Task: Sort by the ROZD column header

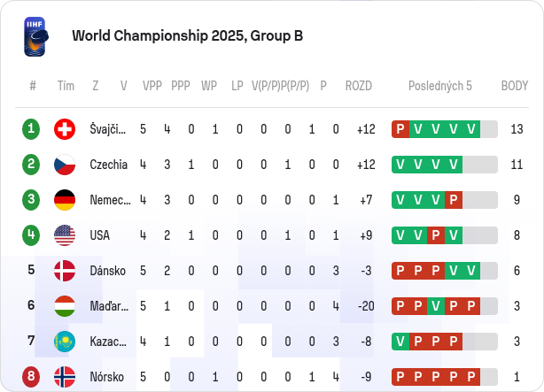Action: [x=359, y=86]
